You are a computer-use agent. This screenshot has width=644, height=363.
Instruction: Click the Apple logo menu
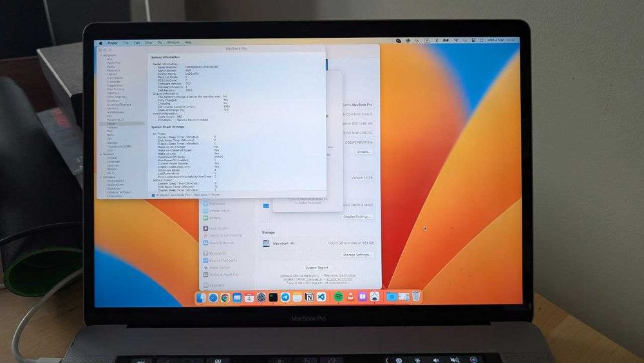[100, 43]
